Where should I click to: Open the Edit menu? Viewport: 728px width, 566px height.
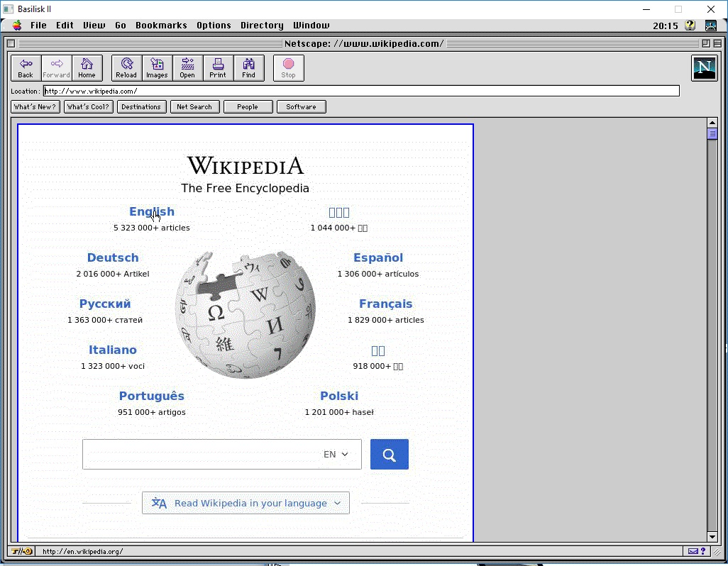(x=65, y=26)
